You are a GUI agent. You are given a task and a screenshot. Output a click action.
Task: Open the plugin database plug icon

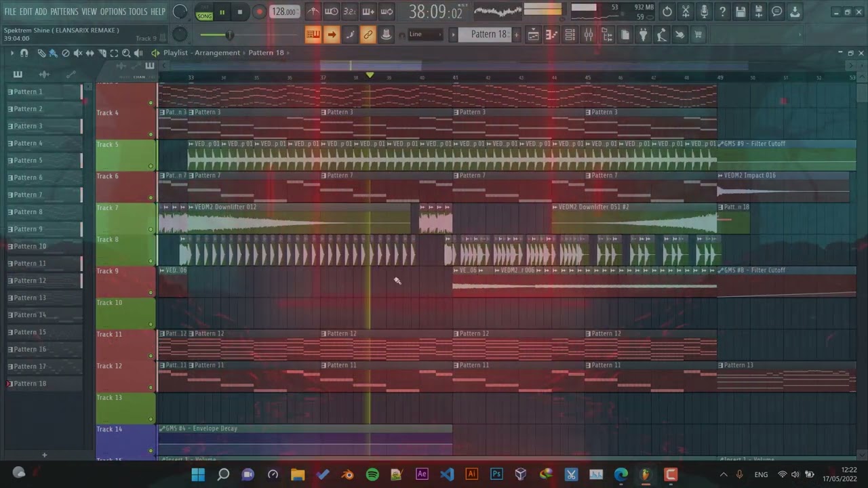(644, 35)
